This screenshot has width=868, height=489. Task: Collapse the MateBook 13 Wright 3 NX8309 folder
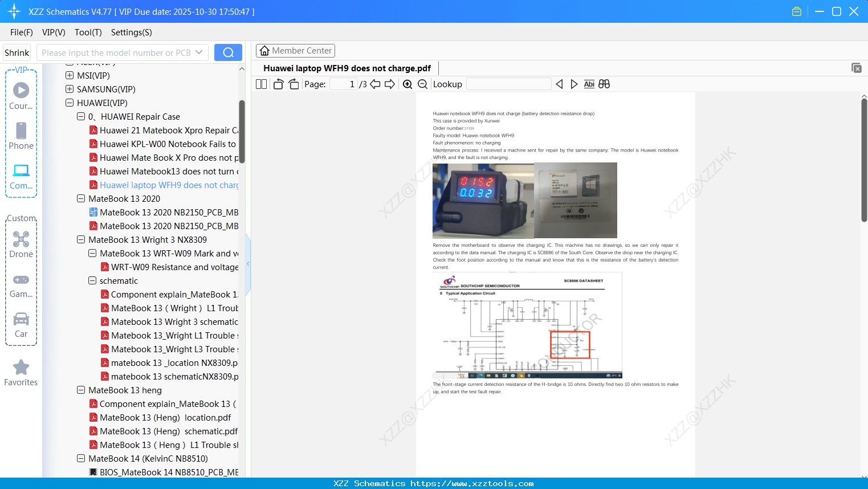81,239
